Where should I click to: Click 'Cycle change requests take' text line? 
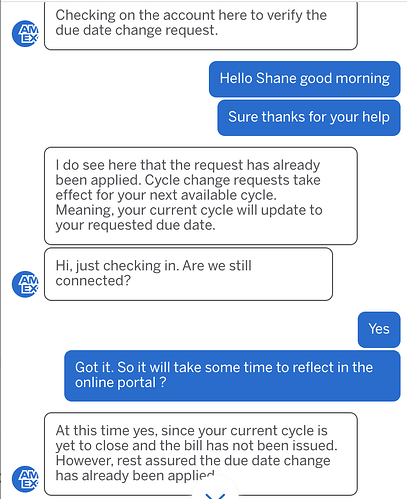point(233,180)
